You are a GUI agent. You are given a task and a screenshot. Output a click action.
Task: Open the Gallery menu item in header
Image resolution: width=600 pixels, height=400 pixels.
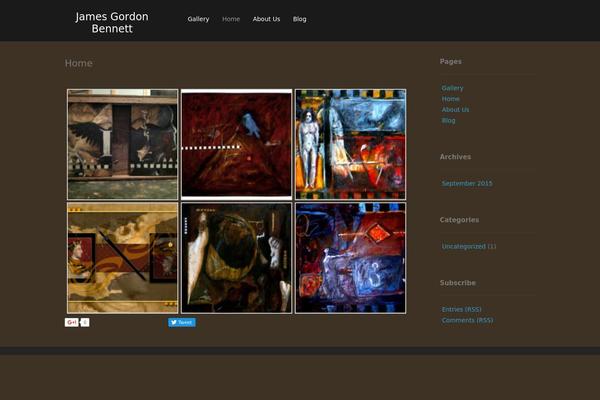click(198, 19)
